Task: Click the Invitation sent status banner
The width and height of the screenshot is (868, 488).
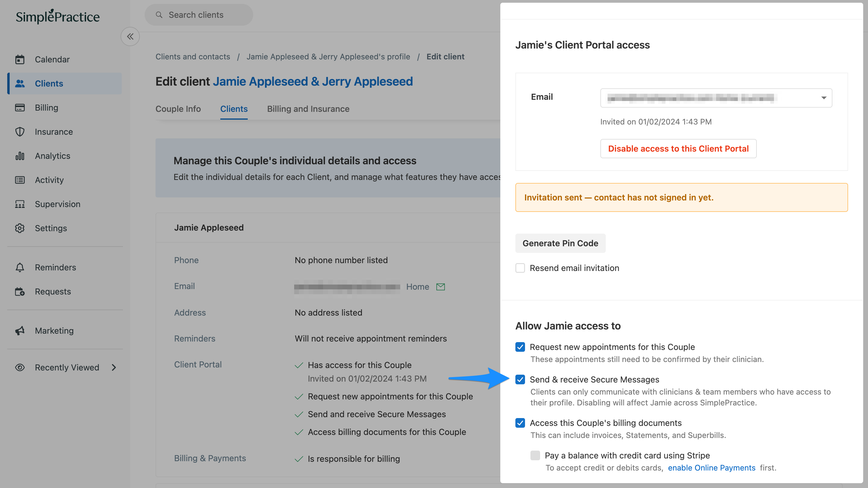Action: (x=681, y=197)
